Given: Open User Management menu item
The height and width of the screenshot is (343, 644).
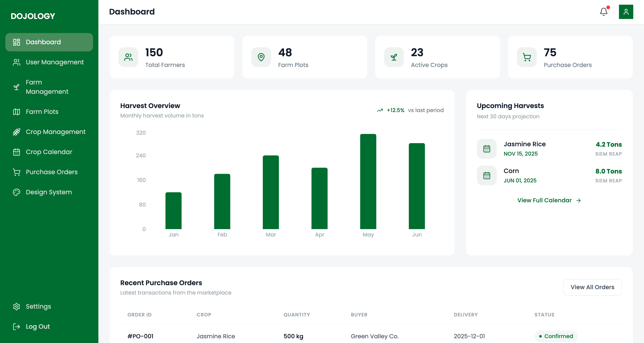Looking at the screenshot, I should click(49, 62).
